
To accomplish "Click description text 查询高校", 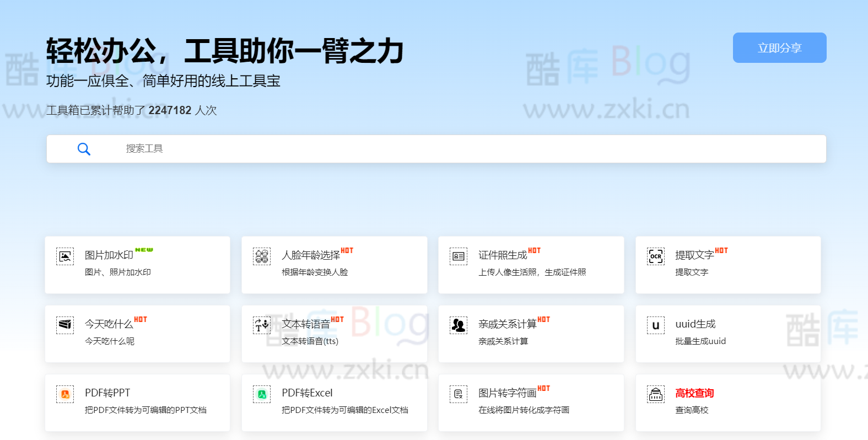I will [692, 410].
